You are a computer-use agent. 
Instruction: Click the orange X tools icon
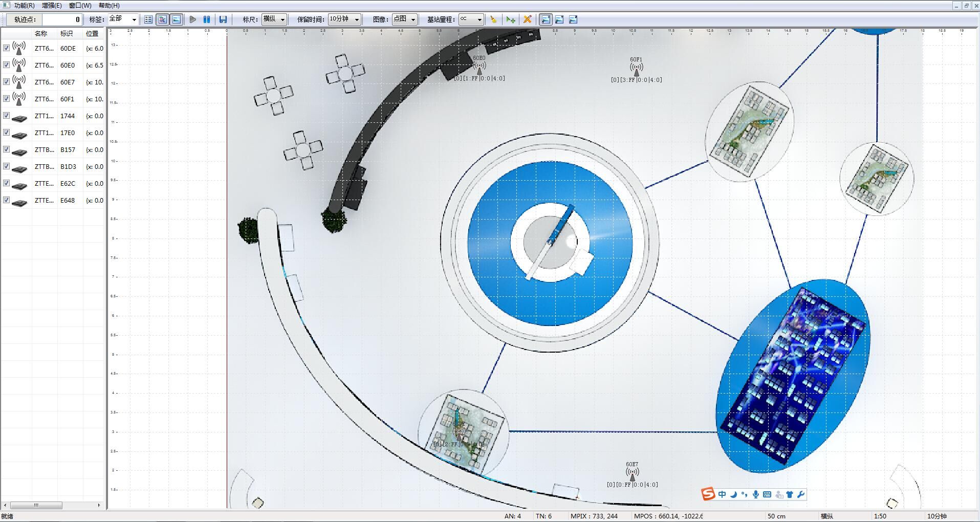pos(527,19)
